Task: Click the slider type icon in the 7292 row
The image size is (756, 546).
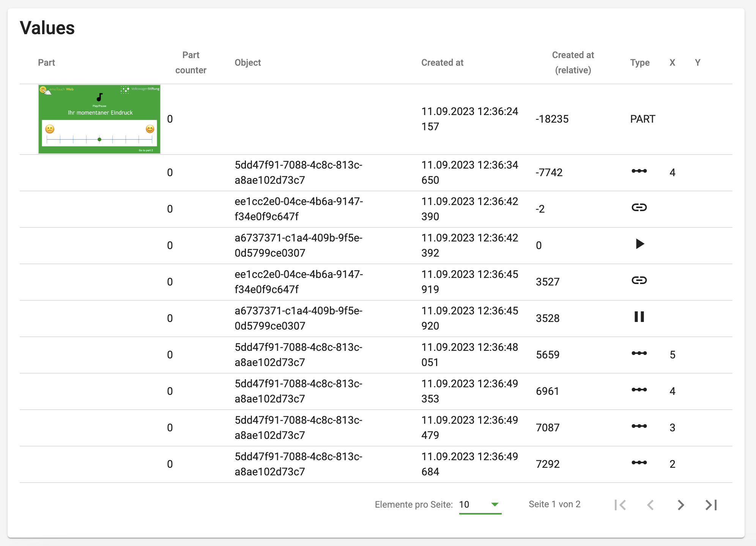Action: [x=639, y=462]
